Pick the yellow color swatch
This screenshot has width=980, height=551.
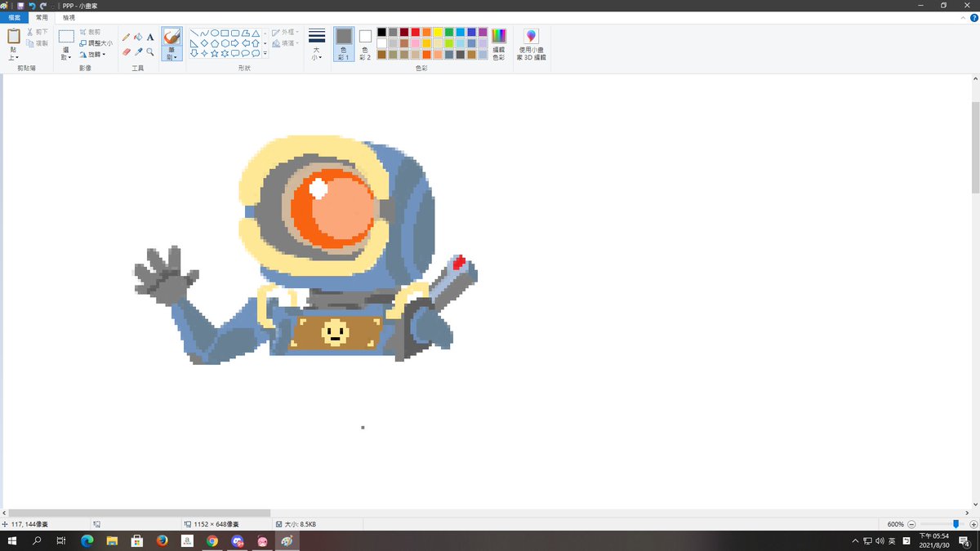pos(439,32)
